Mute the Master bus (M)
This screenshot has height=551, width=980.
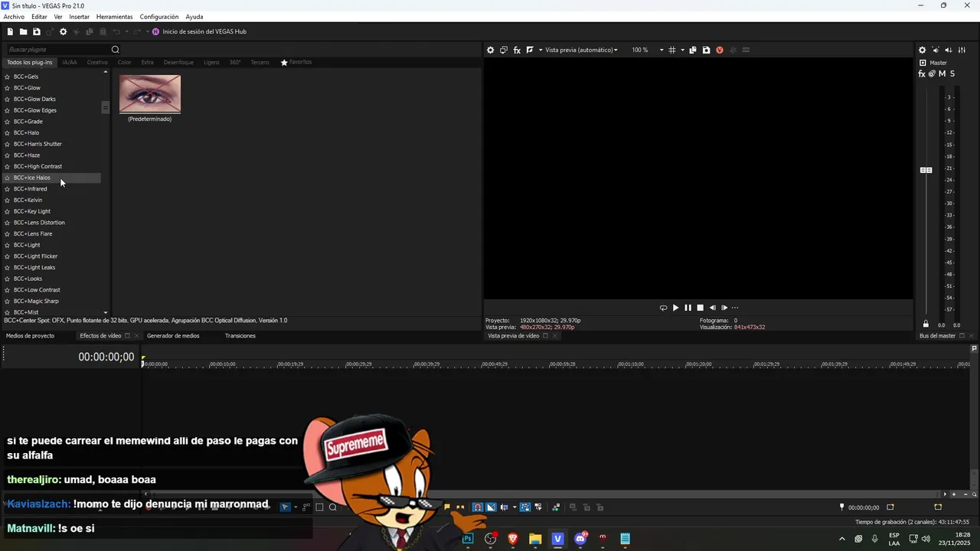(942, 73)
